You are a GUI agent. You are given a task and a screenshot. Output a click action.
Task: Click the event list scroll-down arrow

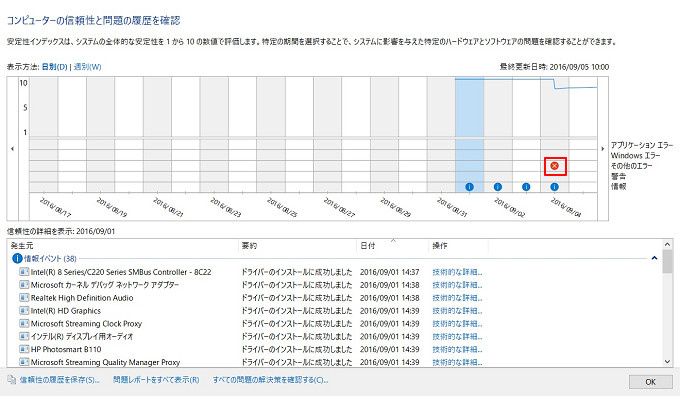[x=667, y=362]
